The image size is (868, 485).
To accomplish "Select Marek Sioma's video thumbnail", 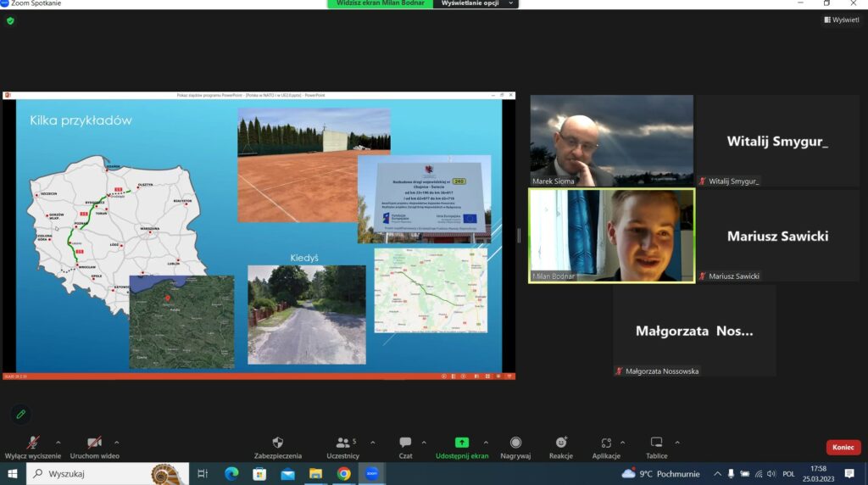I will click(x=611, y=140).
